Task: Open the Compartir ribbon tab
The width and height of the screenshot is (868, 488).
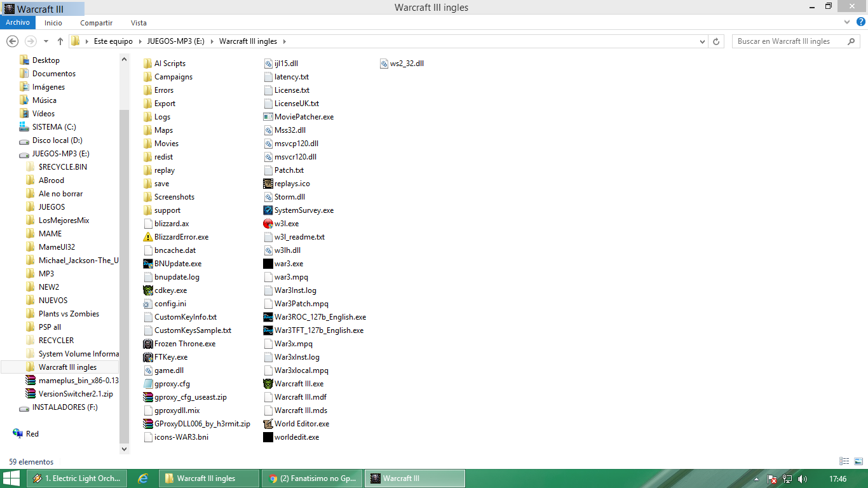Action: (x=97, y=23)
